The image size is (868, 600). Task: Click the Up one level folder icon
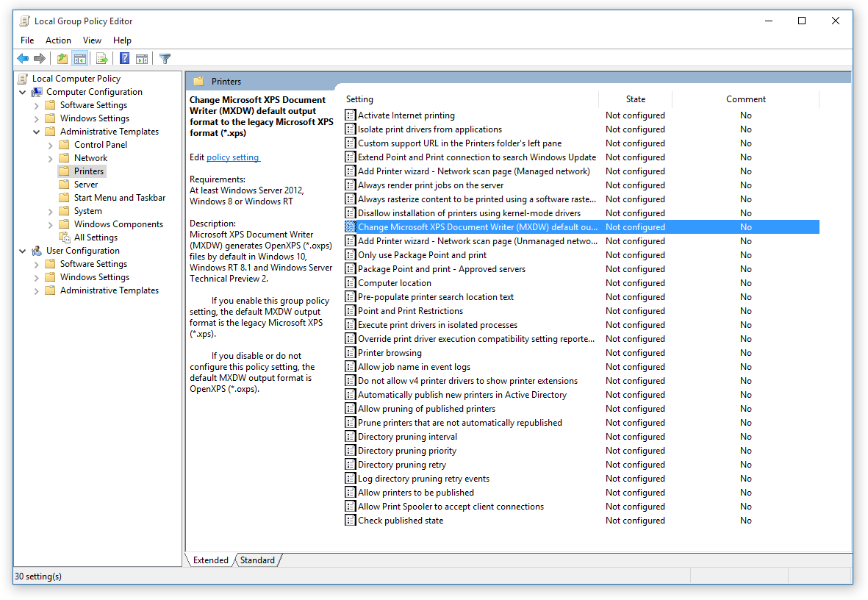pos(62,58)
